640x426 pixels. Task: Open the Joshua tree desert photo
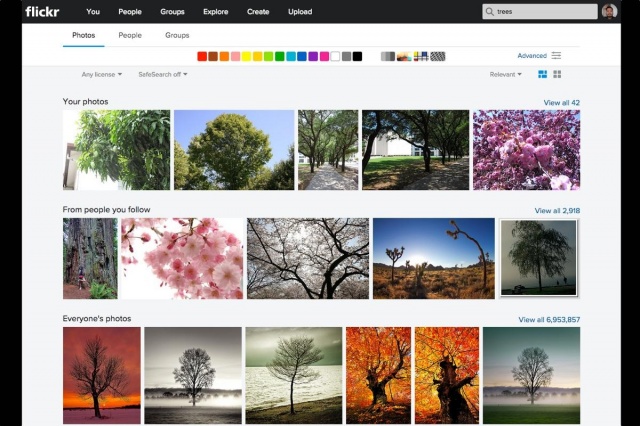[x=434, y=258]
